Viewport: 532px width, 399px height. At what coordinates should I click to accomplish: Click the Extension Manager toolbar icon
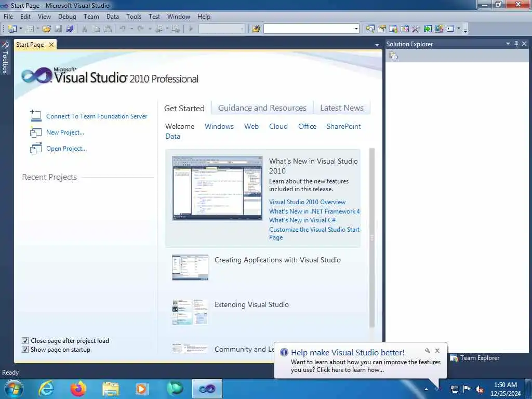coord(439,29)
